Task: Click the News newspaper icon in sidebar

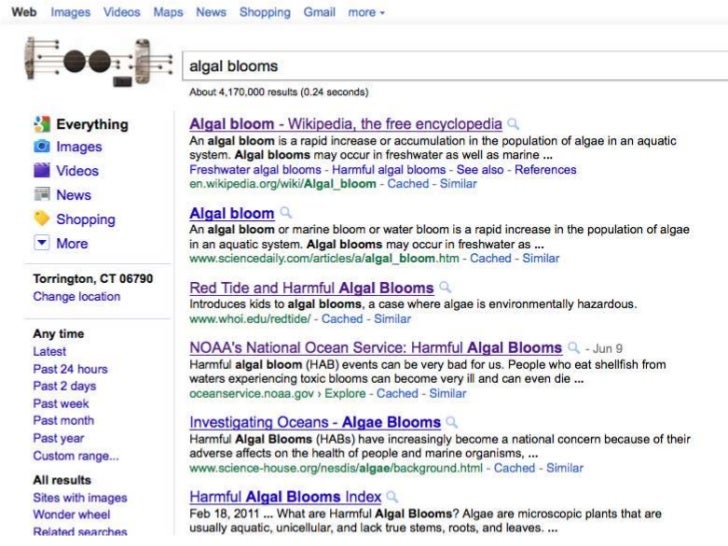Action: pos(42,194)
